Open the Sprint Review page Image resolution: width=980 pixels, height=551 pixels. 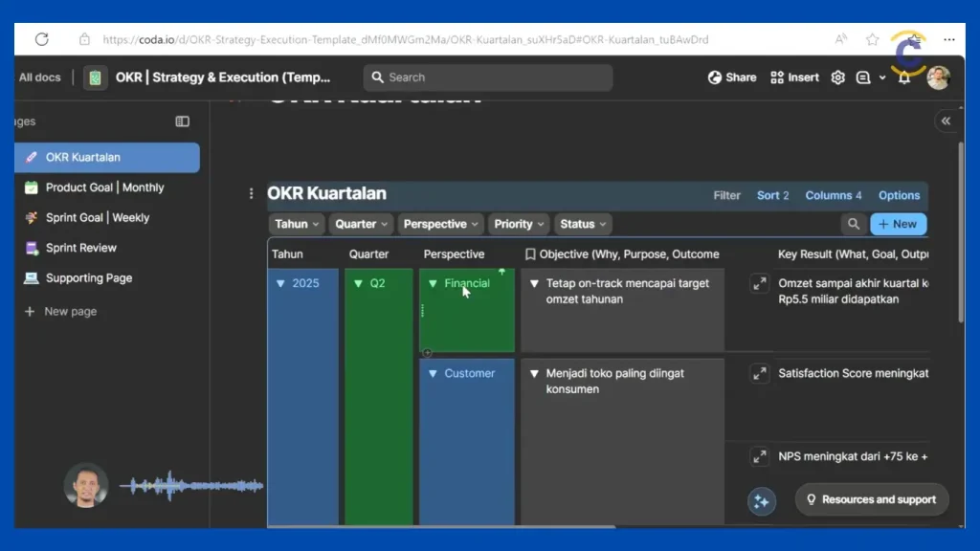click(x=81, y=248)
